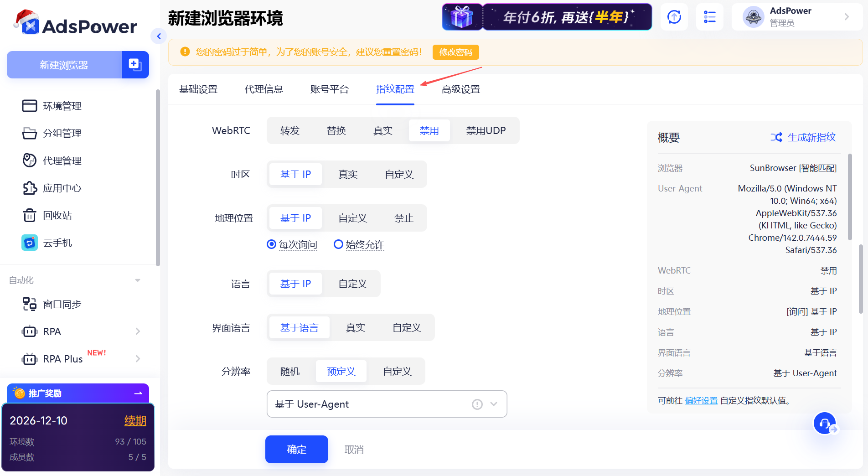Click the 年付6折 promotional banner
The width and height of the screenshot is (868, 476).
click(x=567, y=16)
